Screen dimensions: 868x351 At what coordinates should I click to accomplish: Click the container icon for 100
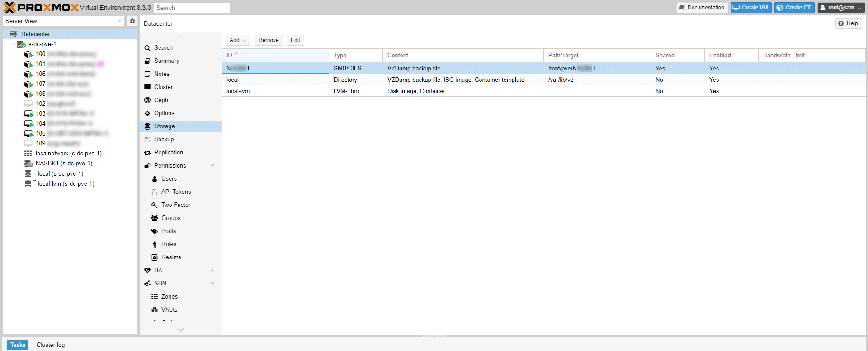coord(28,54)
